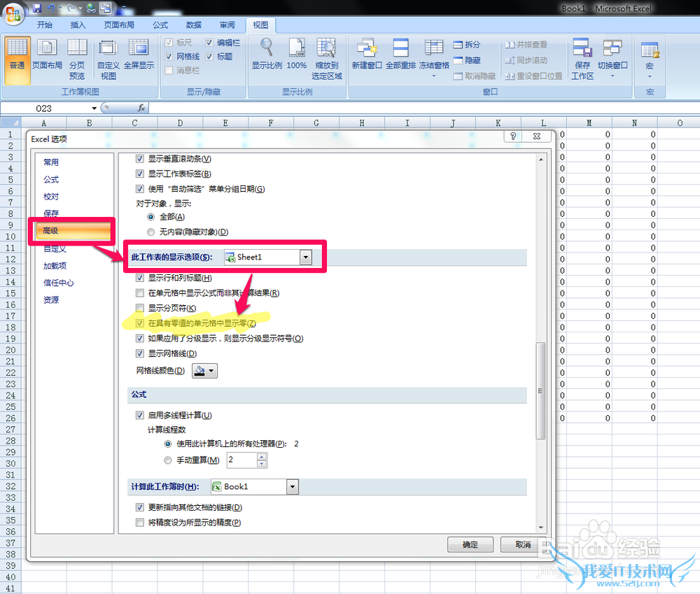Enable 将精度设为所显示的精度 option
The image size is (700, 594).
(x=140, y=522)
